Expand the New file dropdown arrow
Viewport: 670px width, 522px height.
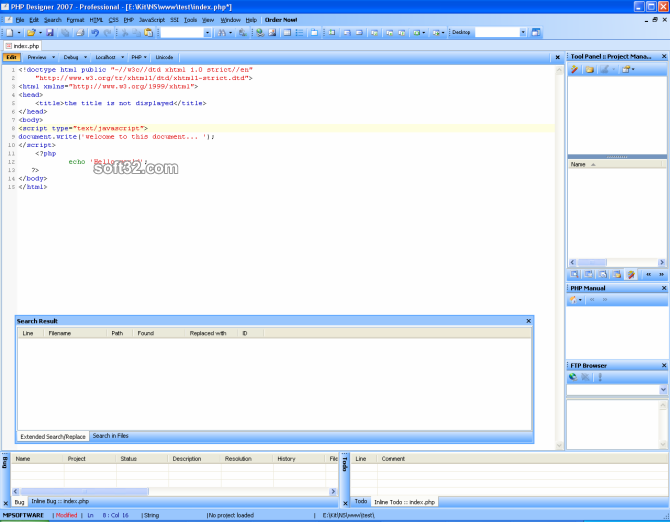point(19,32)
